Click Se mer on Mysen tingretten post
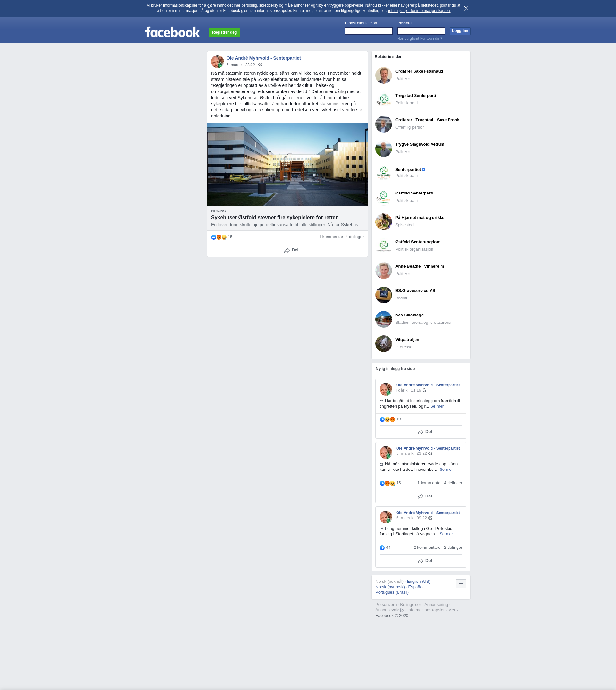Image resolution: width=616 pixels, height=690 pixels. [437, 406]
